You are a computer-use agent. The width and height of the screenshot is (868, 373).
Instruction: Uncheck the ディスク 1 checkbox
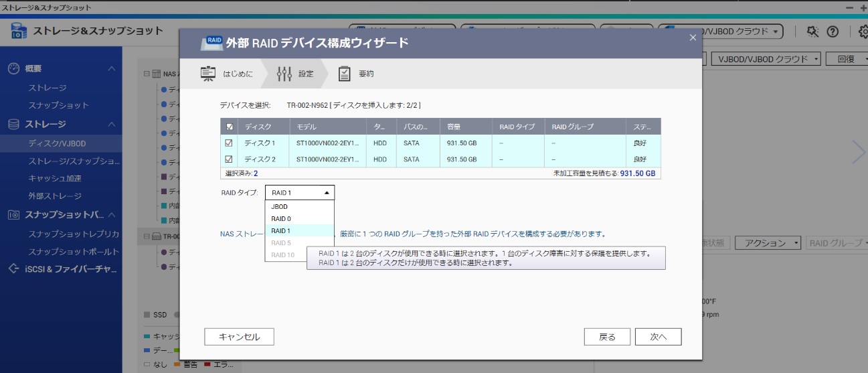pos(230,143)
